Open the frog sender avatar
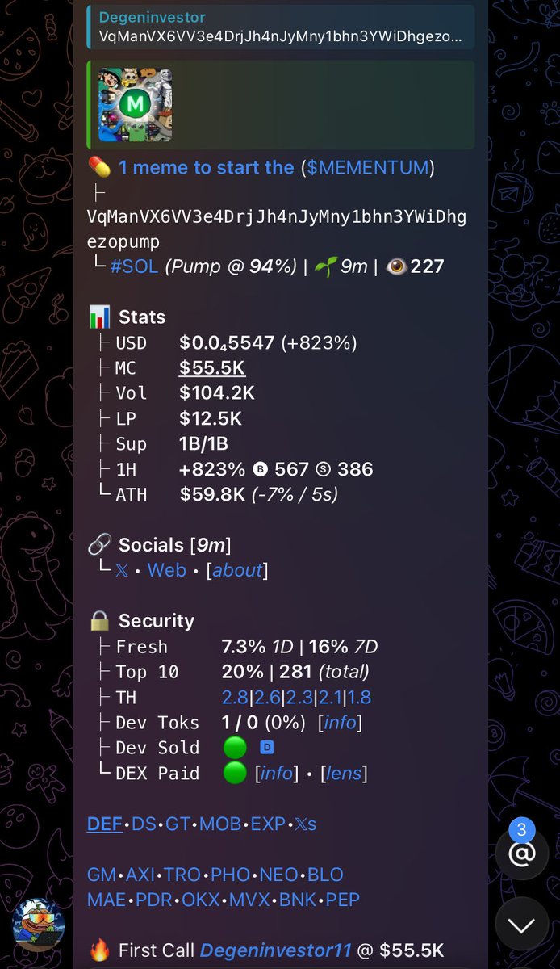Image resolution: width=560 pixels, height=969 pixels. [38, 925]
